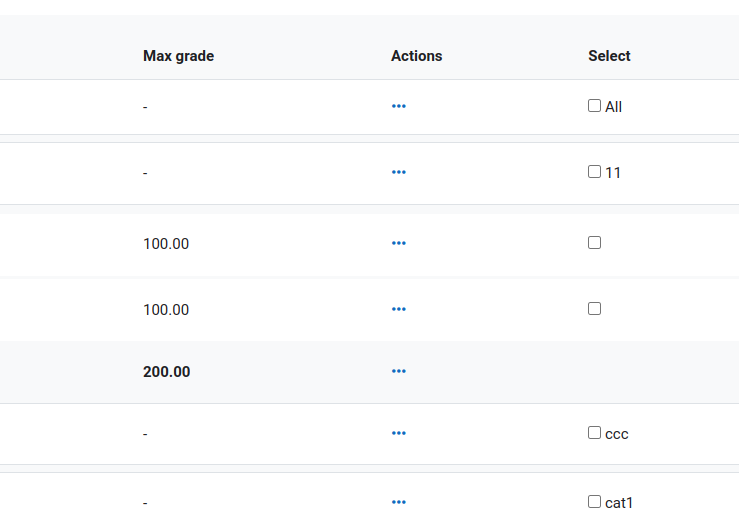Tick the unlabeled checkbox in the first 100.00 row
This screenshot has height=526, width=739.
point(594,243)
